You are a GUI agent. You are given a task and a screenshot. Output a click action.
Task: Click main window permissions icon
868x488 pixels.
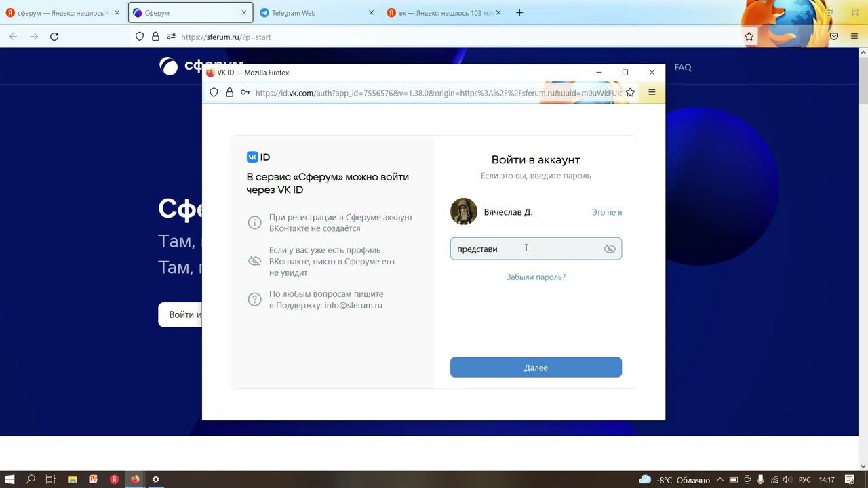(x=171, y=37)
